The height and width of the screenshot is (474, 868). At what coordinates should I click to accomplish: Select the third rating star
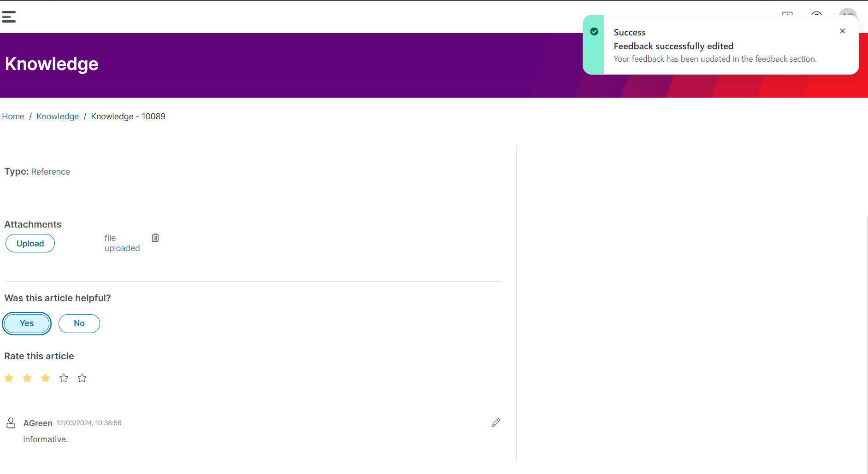pyautogui.click(x=45, y=378)
